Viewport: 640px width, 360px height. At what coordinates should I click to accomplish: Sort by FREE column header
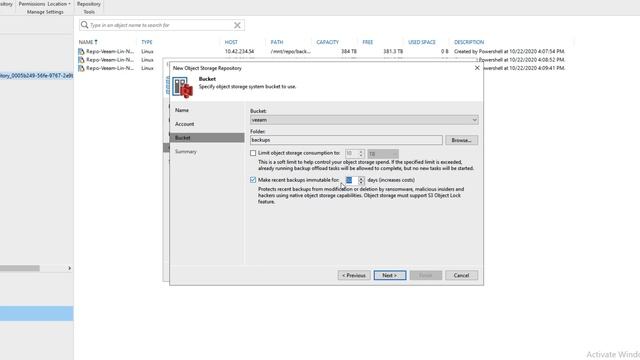coord(367,42)
